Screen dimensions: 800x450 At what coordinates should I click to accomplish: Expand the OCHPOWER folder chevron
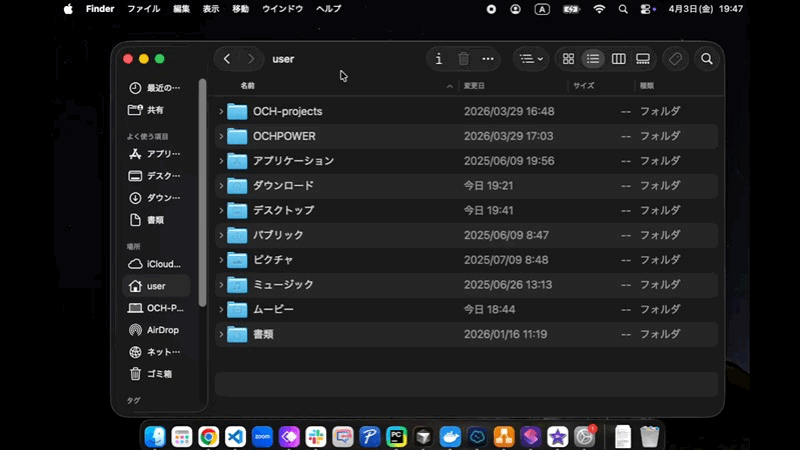point(221,136)
